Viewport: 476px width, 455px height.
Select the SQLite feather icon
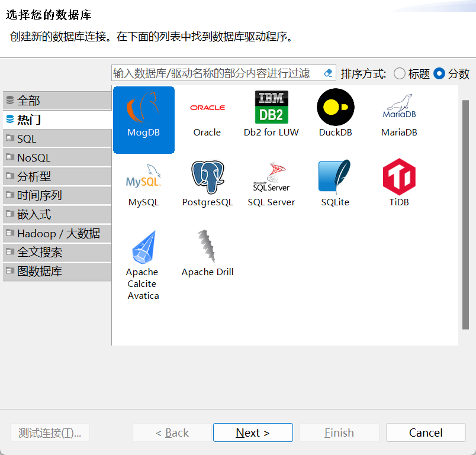(336, 184)
